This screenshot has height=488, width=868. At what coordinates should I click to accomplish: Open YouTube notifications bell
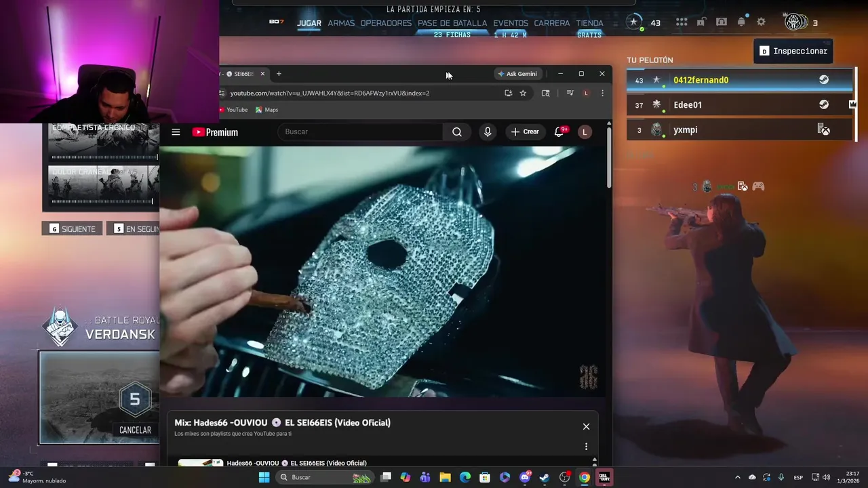559,131
